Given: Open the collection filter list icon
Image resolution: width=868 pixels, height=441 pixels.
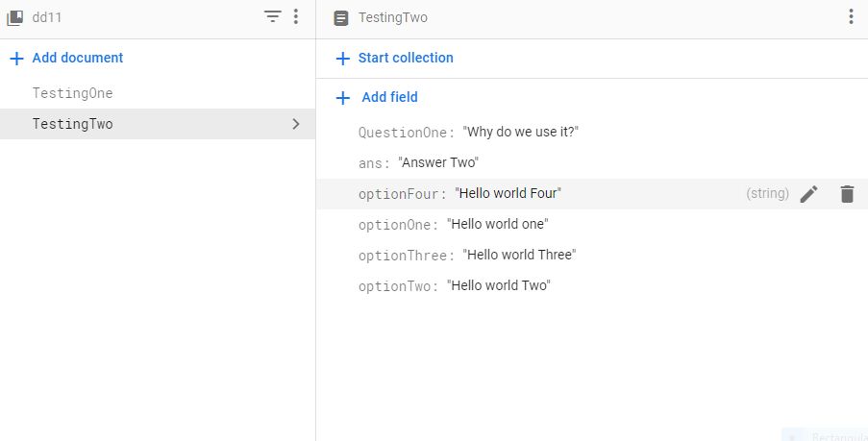Looking at the screenshot, I should (x=273, y=17).
